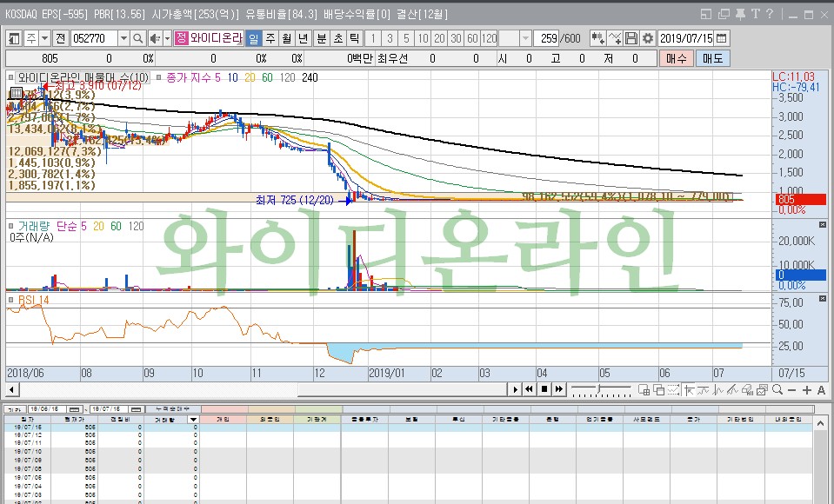Click the 매수 buy button
Screen dimensions: 834x504
click(x=676, y=58)
